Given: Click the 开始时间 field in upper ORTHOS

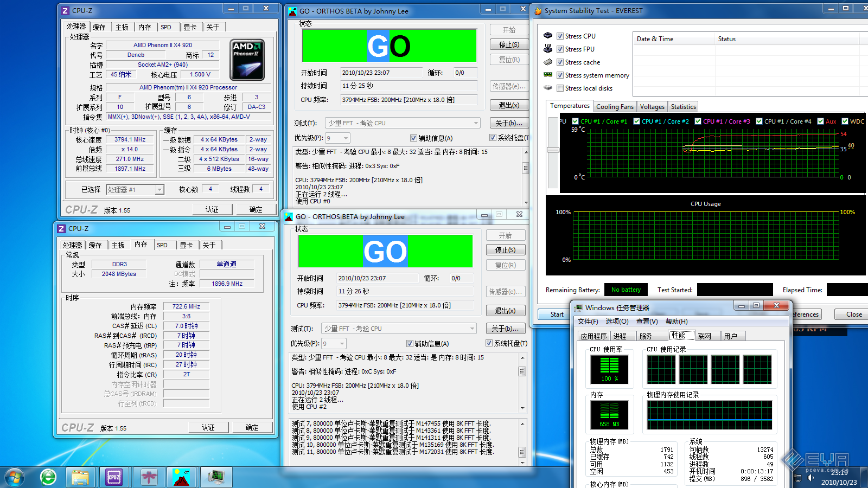Looking at the screenshot, I should (381, 73).
